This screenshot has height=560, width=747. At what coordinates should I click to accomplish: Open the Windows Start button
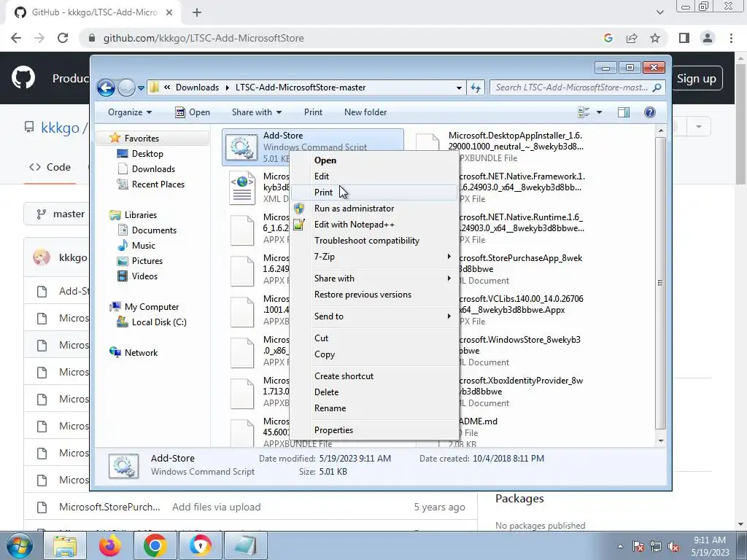click(18, 545)
